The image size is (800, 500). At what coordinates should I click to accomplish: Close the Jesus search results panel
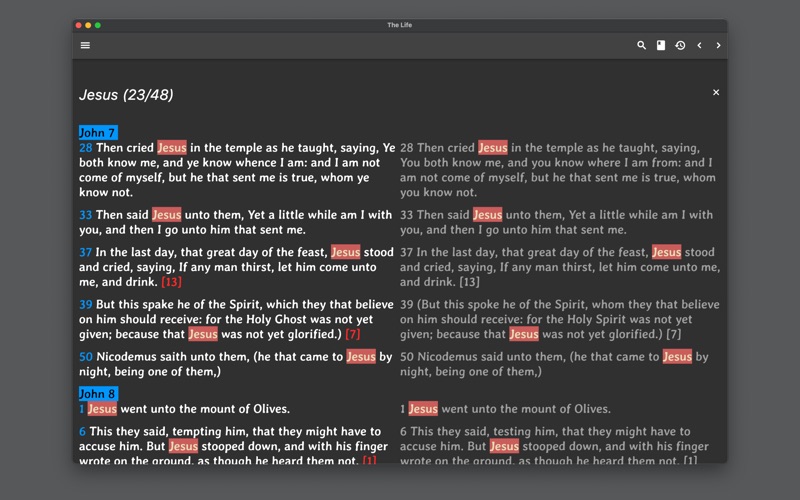(x=716, y=92)
